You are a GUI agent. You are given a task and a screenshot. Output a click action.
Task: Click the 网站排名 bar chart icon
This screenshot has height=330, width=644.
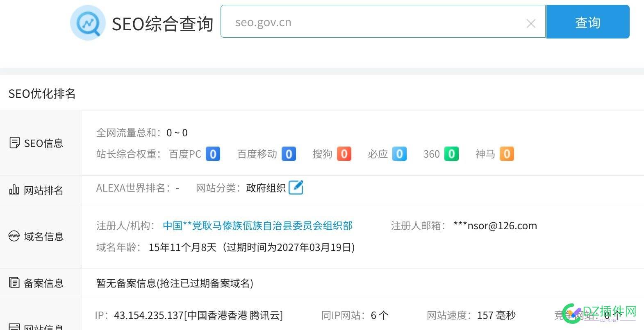click(x=14, y=190)
